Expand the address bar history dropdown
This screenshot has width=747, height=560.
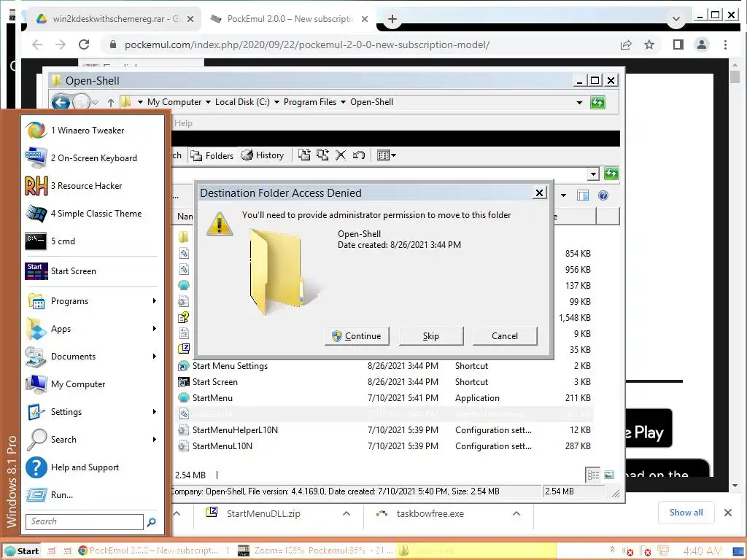click(579, 102)
